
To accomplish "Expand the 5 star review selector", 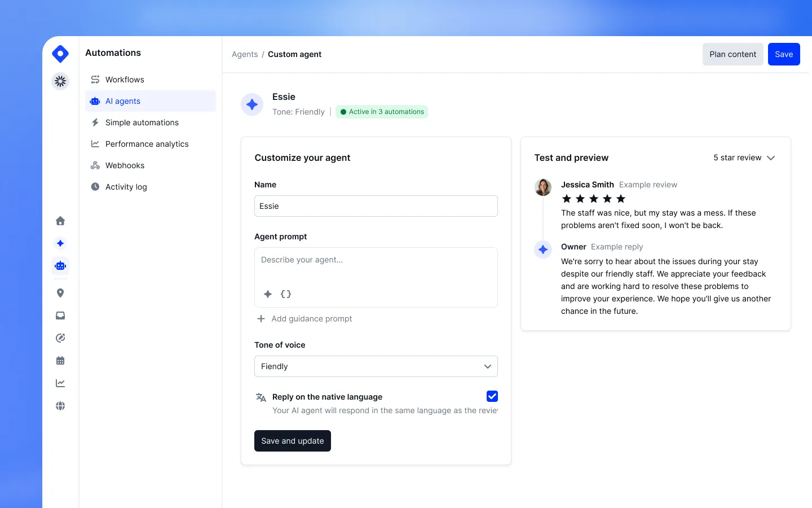I will [x=744, y=157].
